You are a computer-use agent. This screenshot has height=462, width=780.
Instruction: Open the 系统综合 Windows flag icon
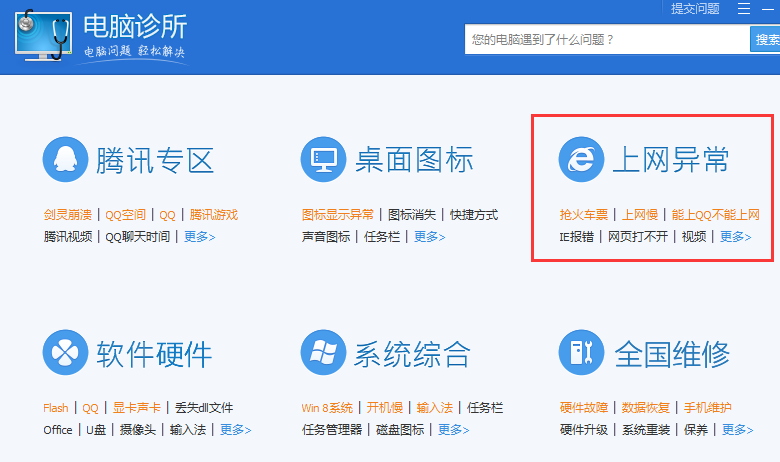tap(323, 352)
